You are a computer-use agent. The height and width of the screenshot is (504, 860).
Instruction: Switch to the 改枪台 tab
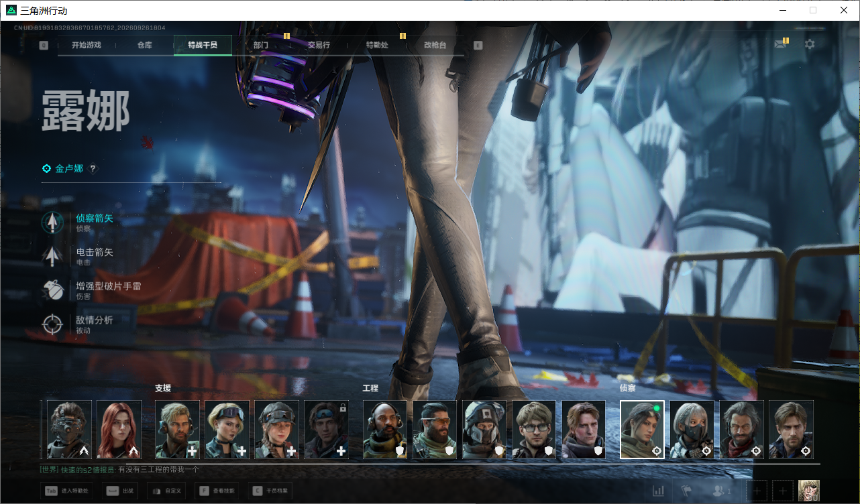[435, 45]
